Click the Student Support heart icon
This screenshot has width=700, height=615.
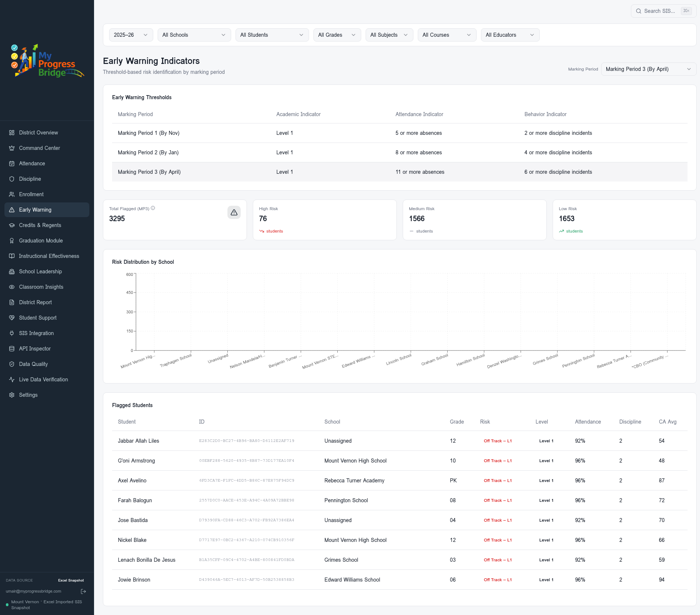pyautogui.click(x=12, y=318)
